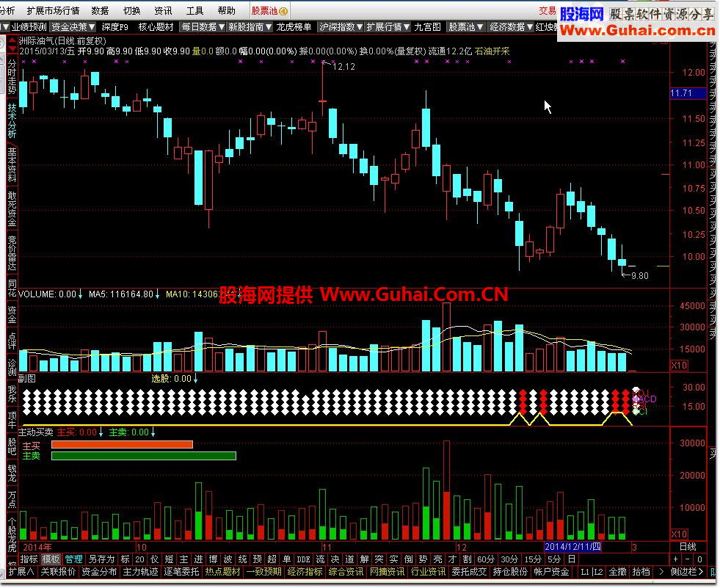720x588 pixels.
Task: Switch to the 日 period button
Action: [571, 559]
